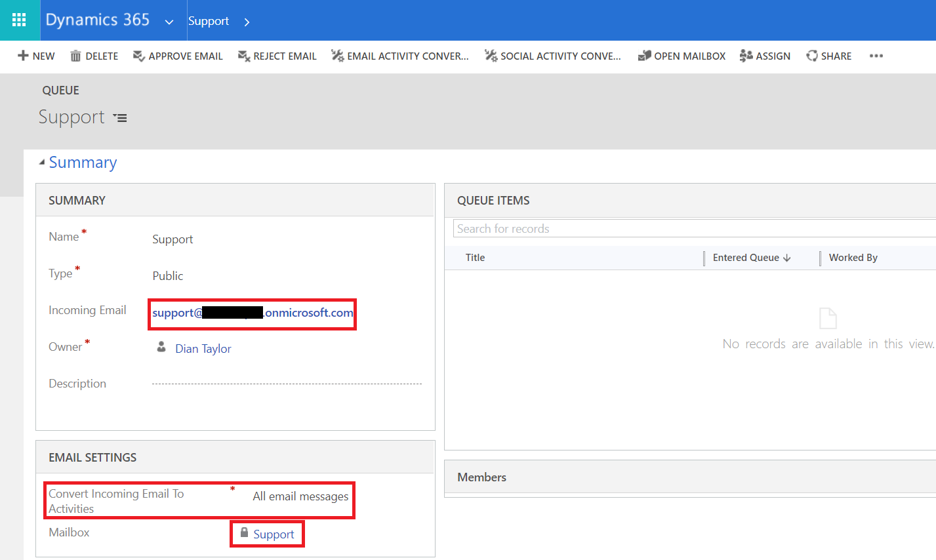Click the Approve Email icon
Viewport: 936px width, 560px height.
point(139,56)
